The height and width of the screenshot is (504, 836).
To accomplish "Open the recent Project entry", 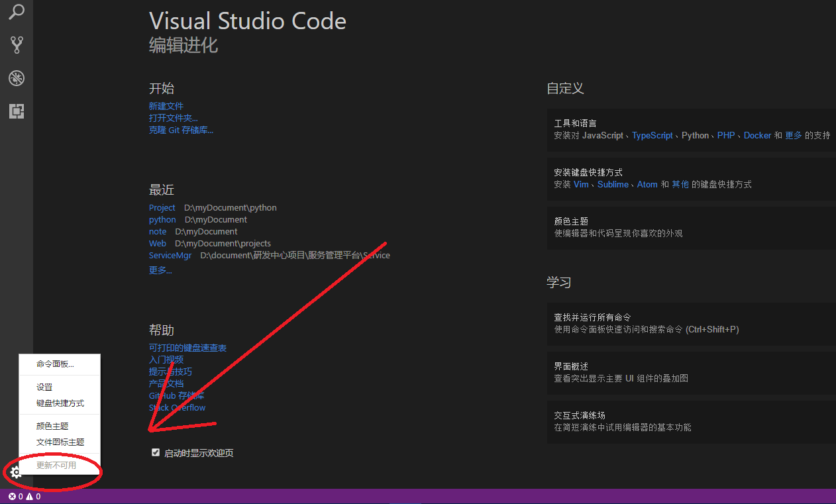I will point(162,207).
